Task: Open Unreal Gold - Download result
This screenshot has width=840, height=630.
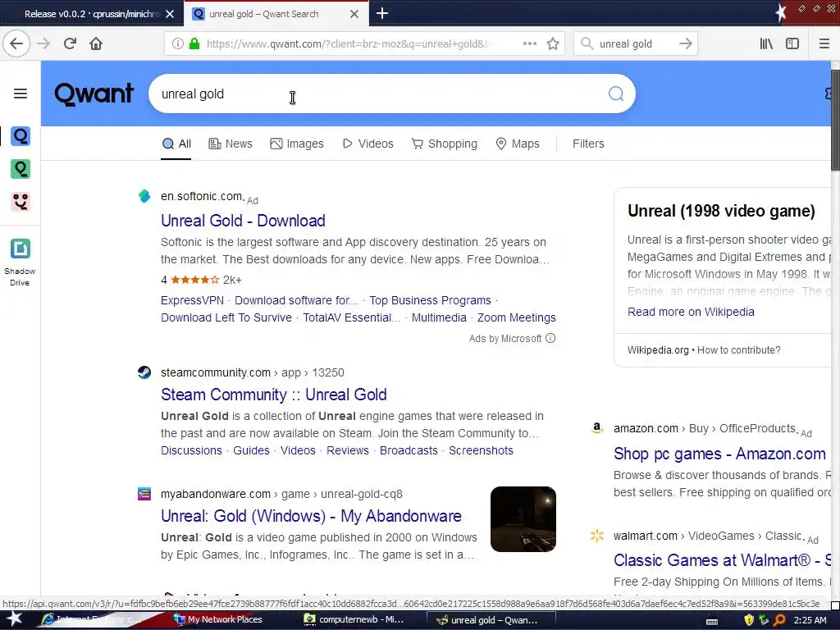Action: pyautogui.click(x=243, y=221)
